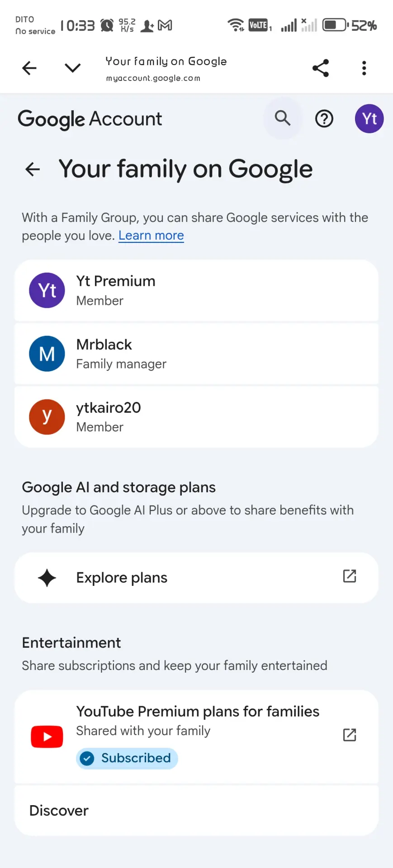Viewport: 393px width, 868px height.
Task: Select the Yt Premium member row
Action: click(196, 290)
